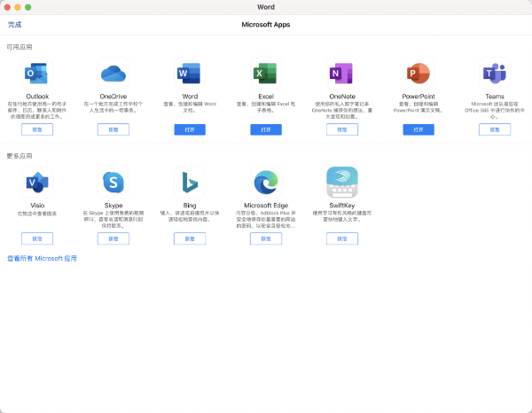Click the PowerPoint app icon
Viewport: 532px width, 413px height.
click(x=419, y=74)
